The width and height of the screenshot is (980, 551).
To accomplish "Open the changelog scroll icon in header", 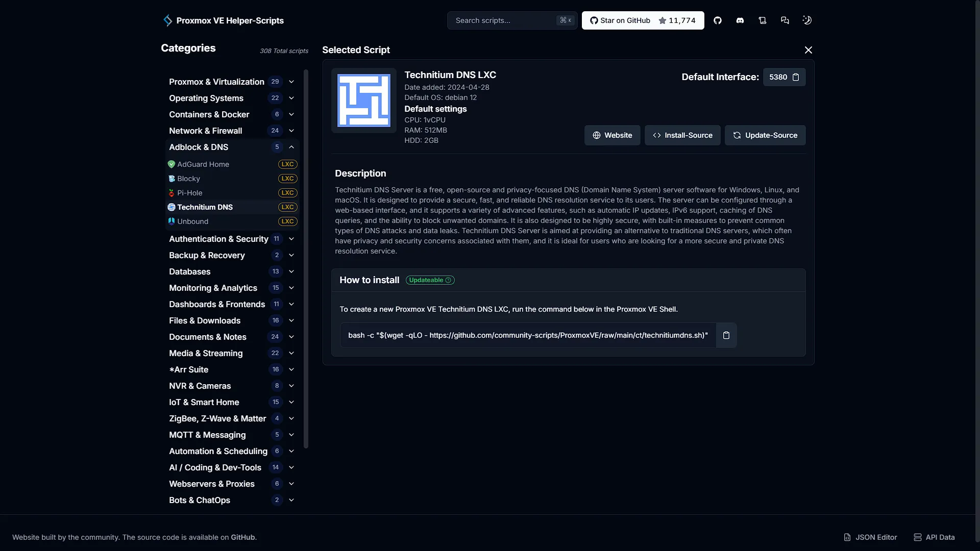I will 762,20.
